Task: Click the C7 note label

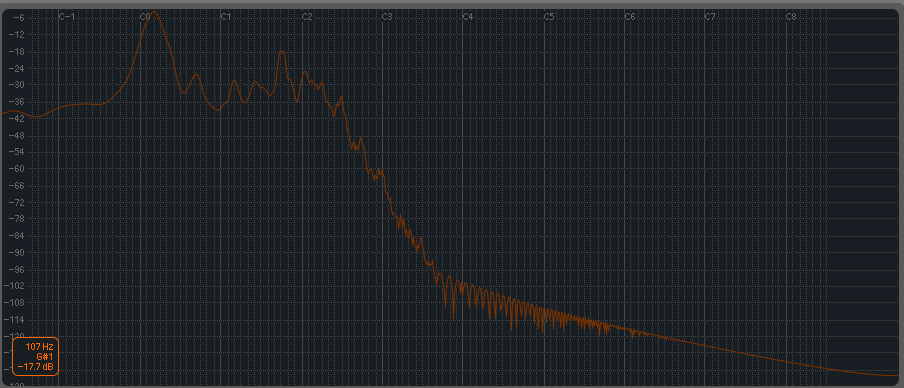Action: coord(710,17)
